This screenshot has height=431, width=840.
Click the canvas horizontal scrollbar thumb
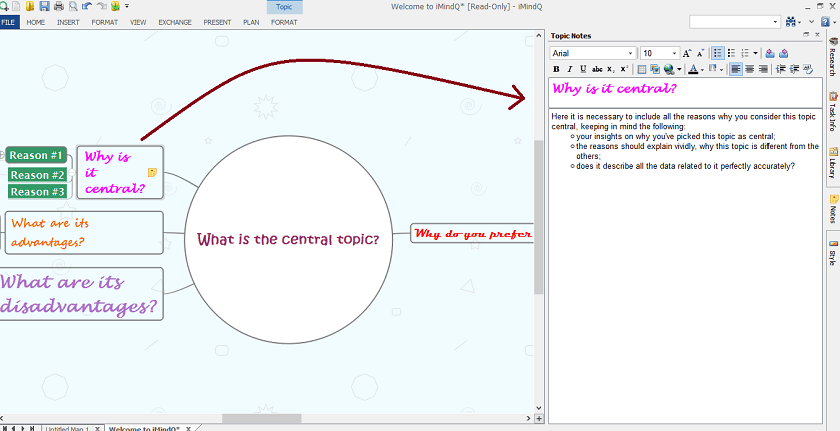click(x=262, y=418)
